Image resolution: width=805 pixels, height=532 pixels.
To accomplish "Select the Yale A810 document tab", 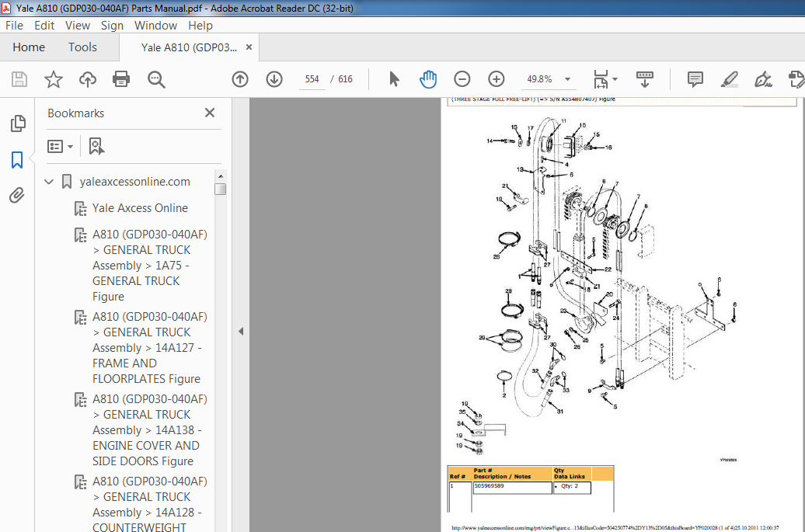I will (188, 47).
